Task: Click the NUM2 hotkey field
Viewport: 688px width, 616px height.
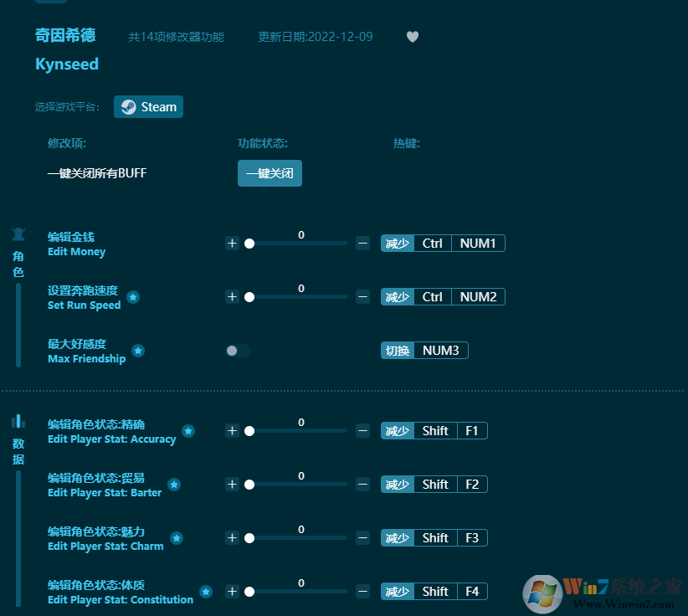Action: click(x=478, y=296)
